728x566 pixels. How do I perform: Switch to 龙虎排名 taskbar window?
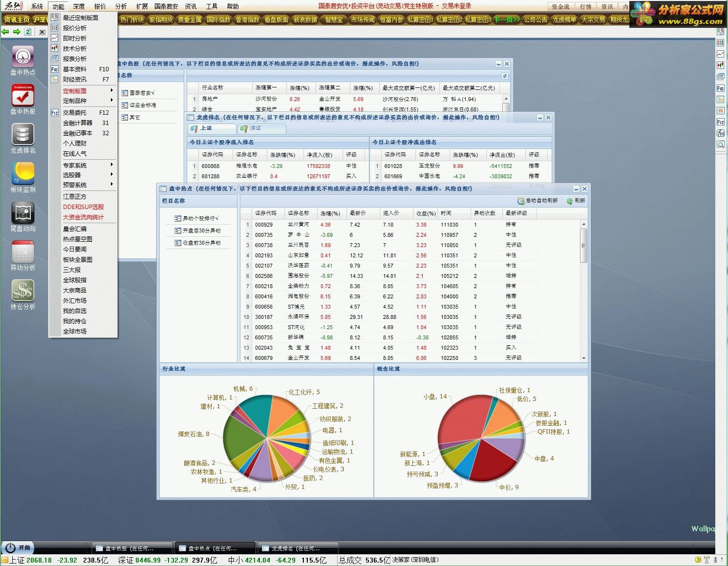[299, 548]
